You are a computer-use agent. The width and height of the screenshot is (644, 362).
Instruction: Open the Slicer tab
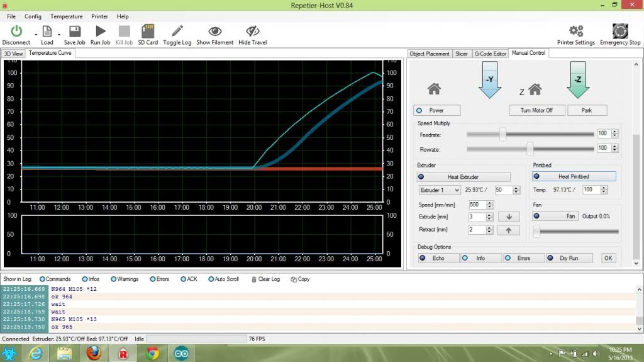(x=461, y=54)
